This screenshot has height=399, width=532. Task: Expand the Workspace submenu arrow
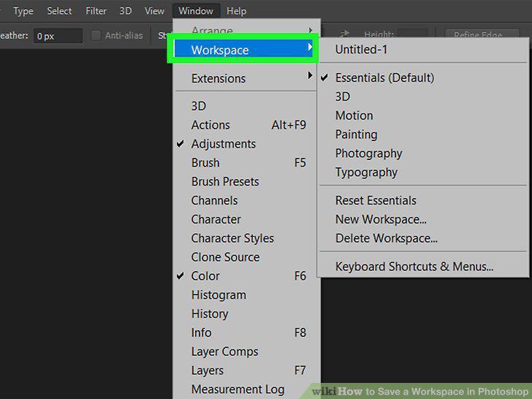click(x=309, y=47)
